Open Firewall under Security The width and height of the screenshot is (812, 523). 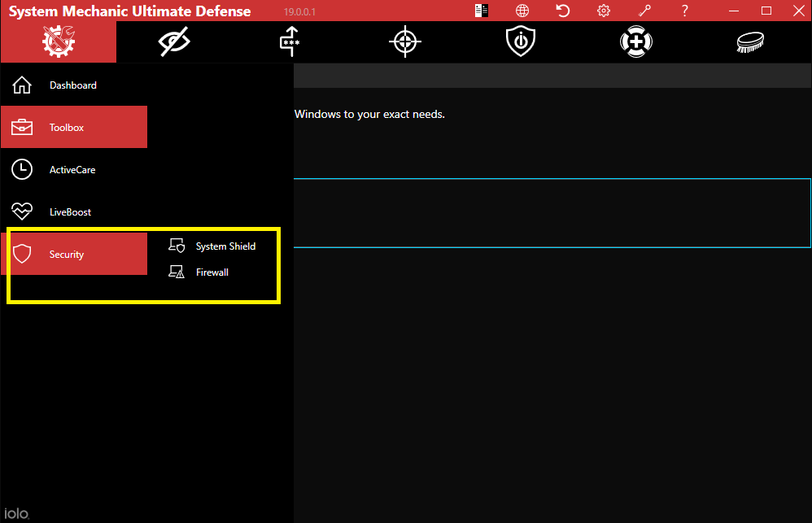(199, 272)
